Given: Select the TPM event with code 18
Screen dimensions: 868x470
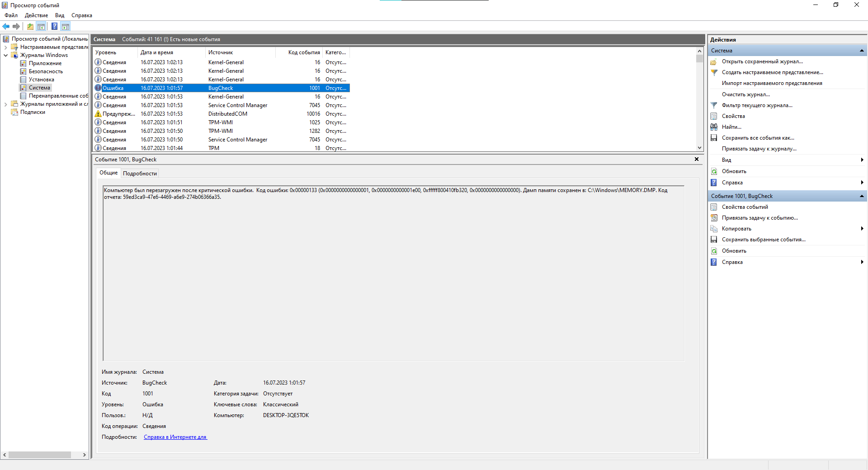Looking at the screenshot, I should 222,148.
